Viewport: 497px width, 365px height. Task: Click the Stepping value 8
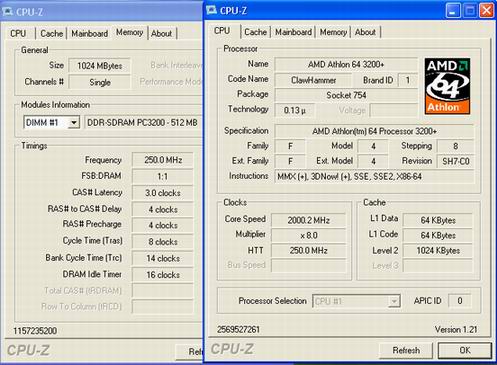[x=455, y=146]
